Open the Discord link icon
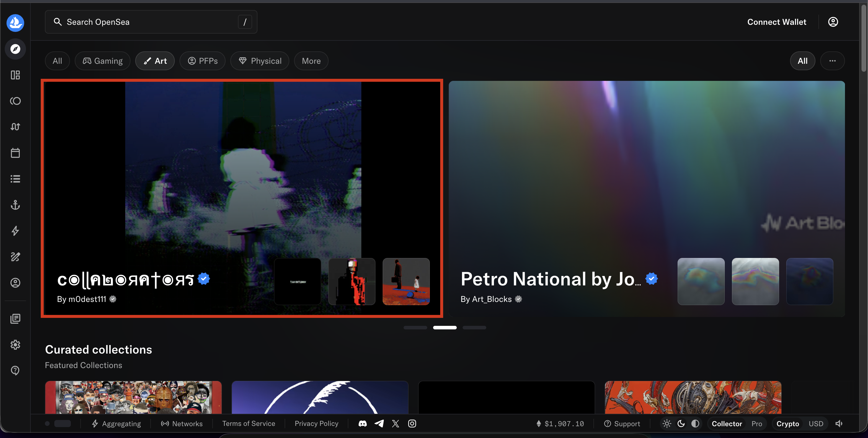This screenshot has width=868, height=438. click(363, 424)
